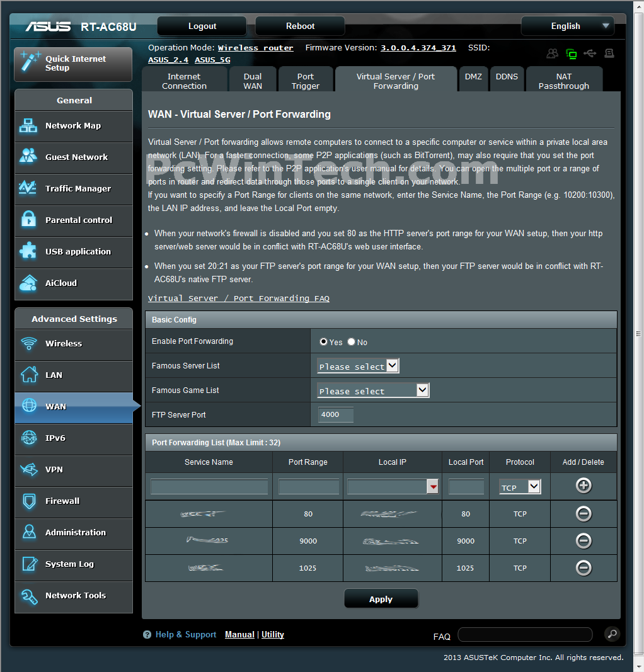644x672 pixels.
Task: Open Network Tools wrench icon
Action: click(29, 596)
